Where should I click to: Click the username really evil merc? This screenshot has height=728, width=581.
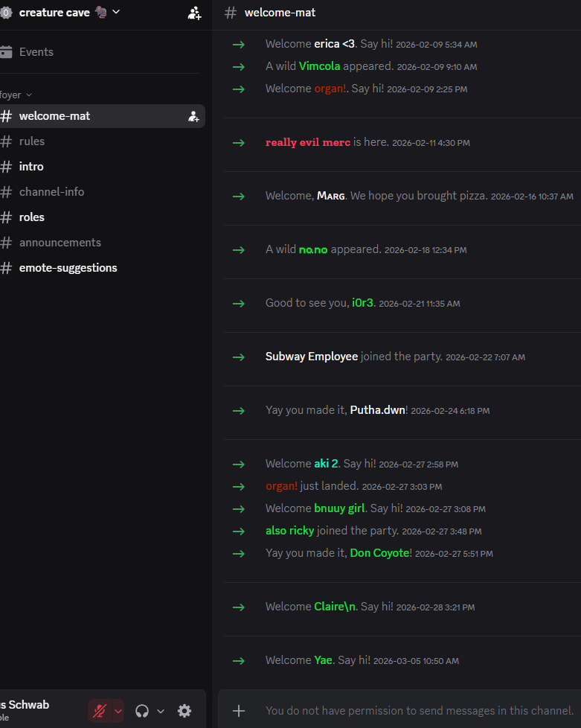pos(307,142)
